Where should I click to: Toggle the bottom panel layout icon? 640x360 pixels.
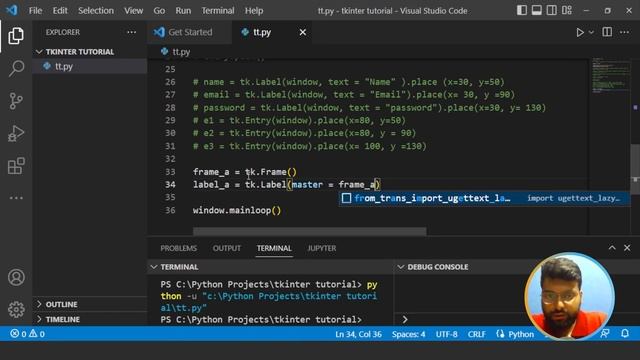click(x=536, y=10)
